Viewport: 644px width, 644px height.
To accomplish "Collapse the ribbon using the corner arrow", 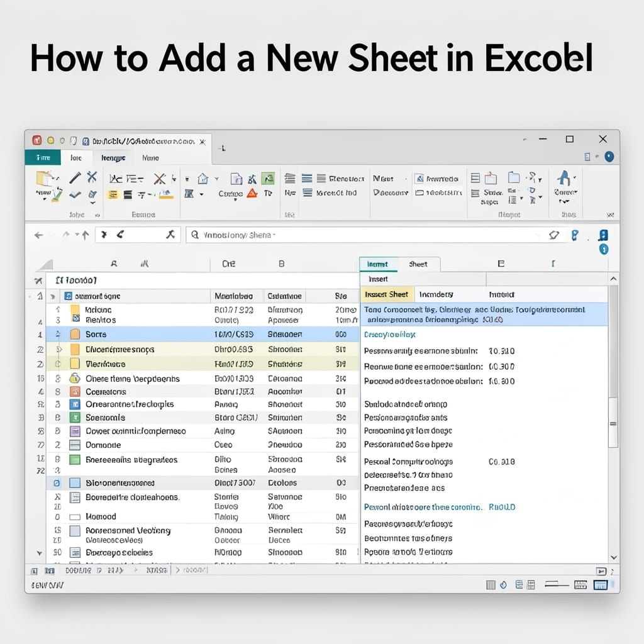I will tap(610, 215).
